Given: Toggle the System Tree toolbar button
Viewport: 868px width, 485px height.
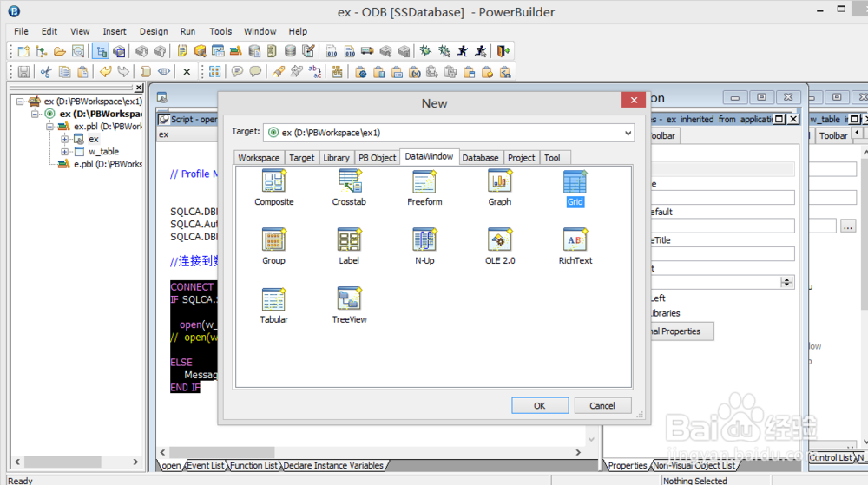Looking at the screenshot, I should 101,51.
